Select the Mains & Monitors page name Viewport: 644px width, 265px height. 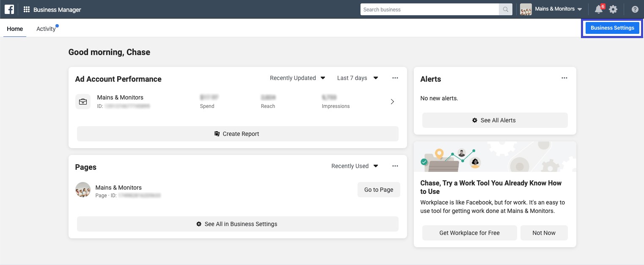118,188
